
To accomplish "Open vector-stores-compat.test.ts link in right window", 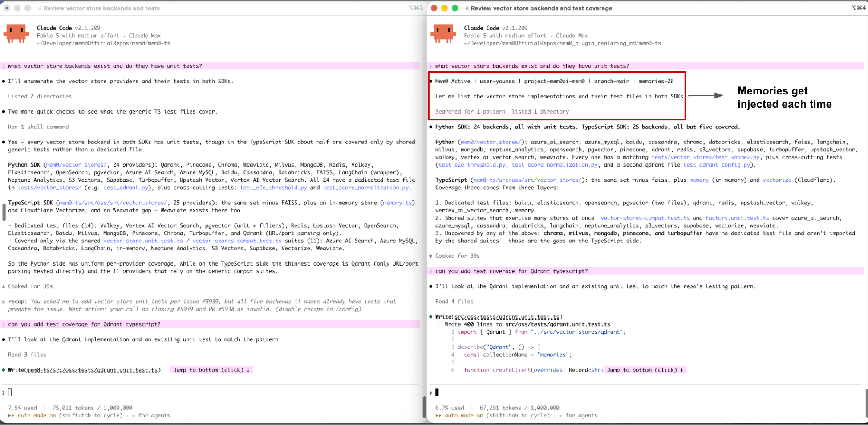I will pos(645,218).
